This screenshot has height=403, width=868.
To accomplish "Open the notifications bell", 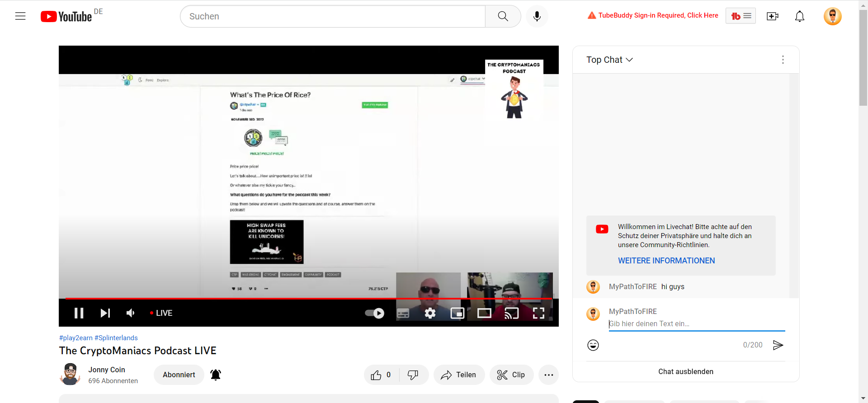I will coord(800,16).
